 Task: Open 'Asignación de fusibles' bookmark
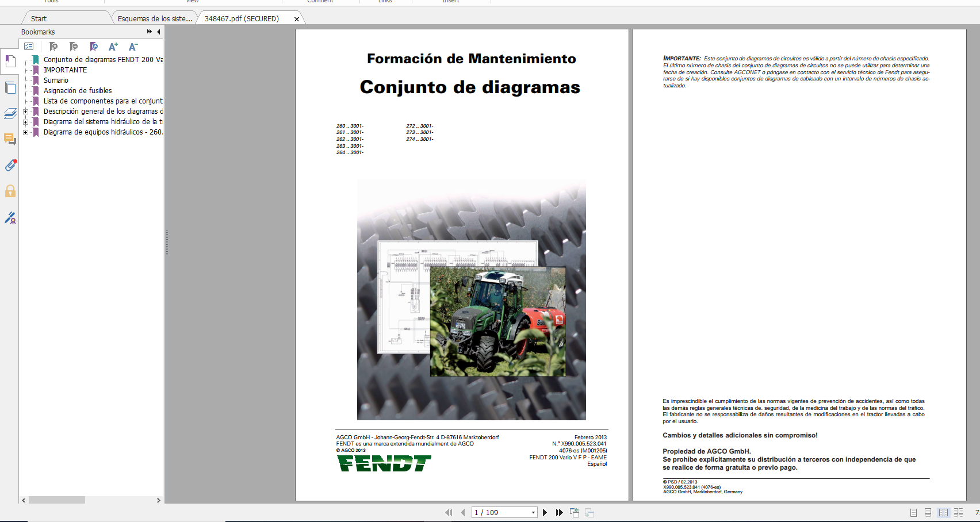point(78,91)
